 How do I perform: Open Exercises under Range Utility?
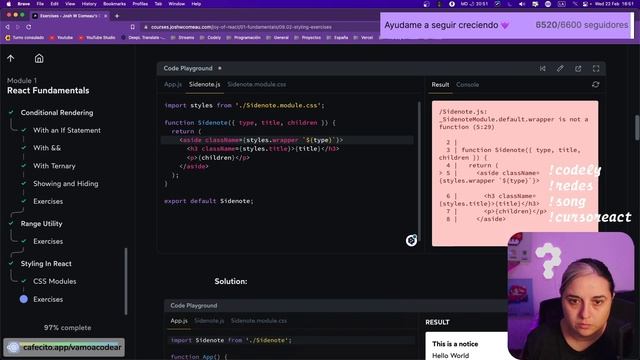click(48, 241)
